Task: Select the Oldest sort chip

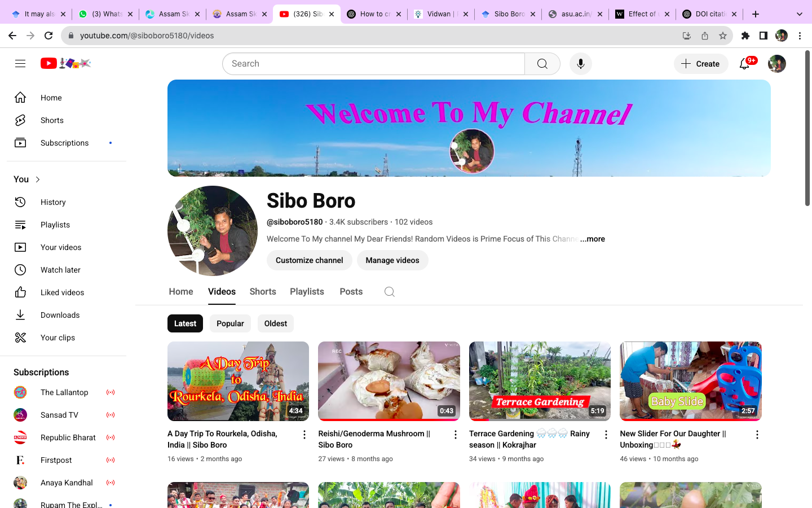Action: coord(275,323)
